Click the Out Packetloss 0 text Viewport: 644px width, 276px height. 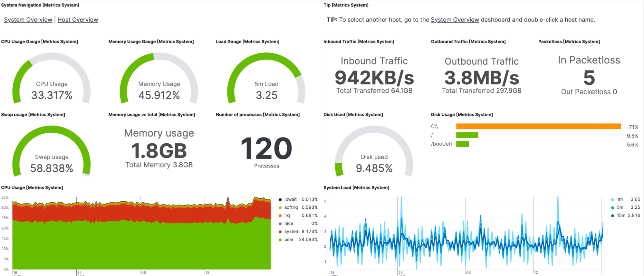[x=589, y=92]
